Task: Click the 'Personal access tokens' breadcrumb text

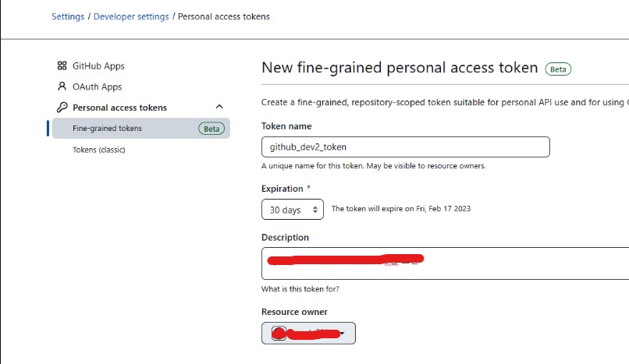Action: [224, 16]
